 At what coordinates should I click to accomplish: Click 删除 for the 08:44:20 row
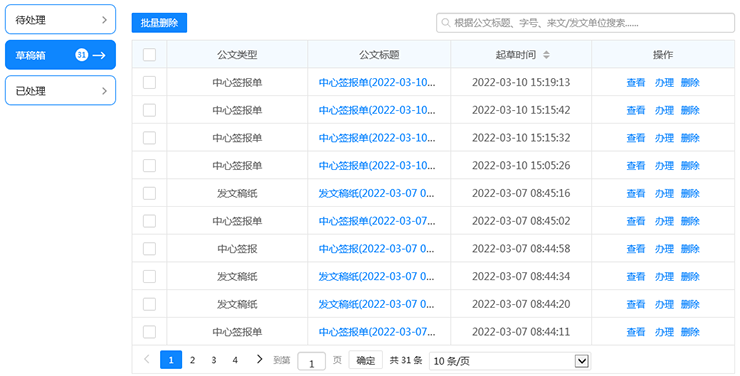[x=690, y=304]
